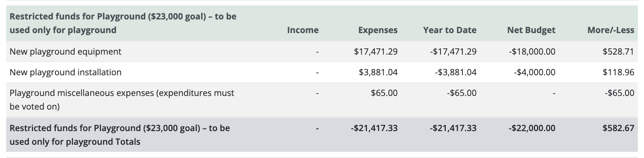Screen dimensions: 644x158
Task: Select the $118.96 More/-Less value
Action: click(618, 72)
